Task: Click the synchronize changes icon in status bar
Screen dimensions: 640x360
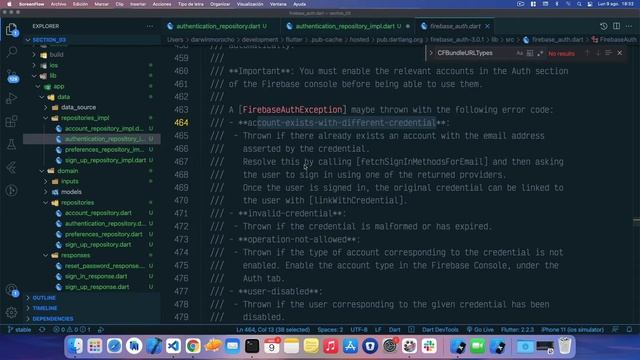Action: 42,330
